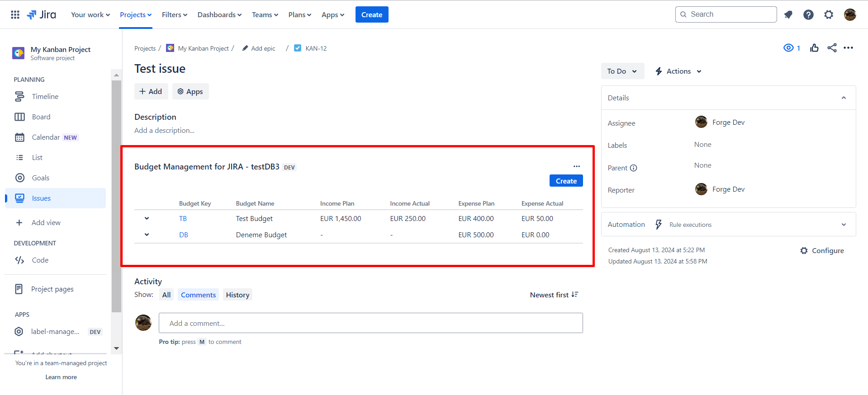The width and height of the screenshot is (868, 395).
Task: Click the Newest first sort order control
Action: 554,295
